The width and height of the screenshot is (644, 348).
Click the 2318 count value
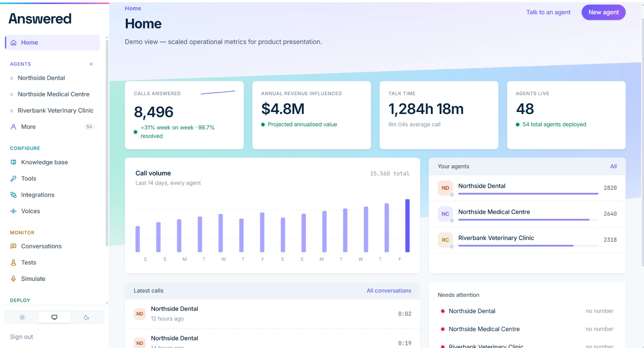(x=610, y=240)
